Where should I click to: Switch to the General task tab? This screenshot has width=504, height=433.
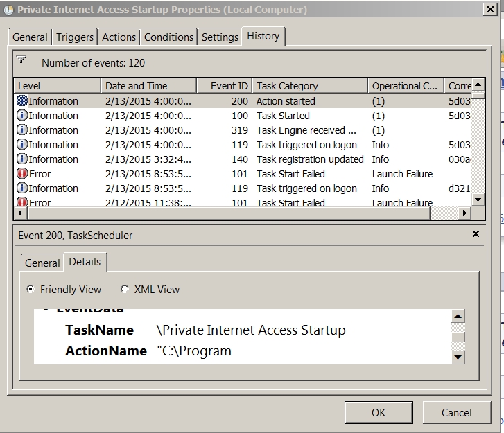pos(30,37)
